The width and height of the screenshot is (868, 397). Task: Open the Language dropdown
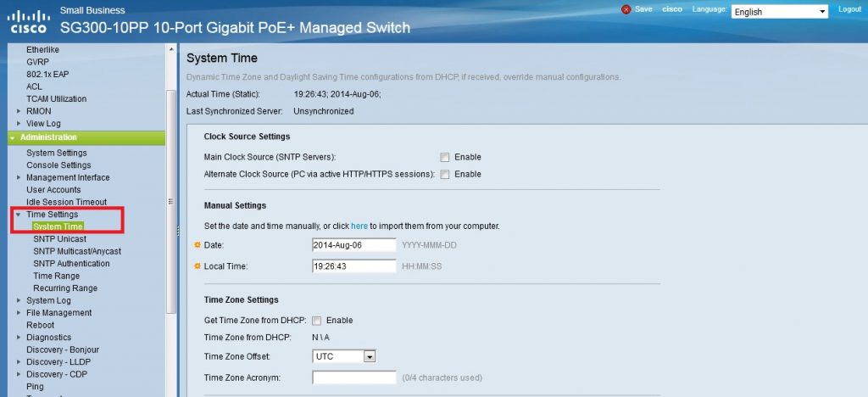coord(780,12)
